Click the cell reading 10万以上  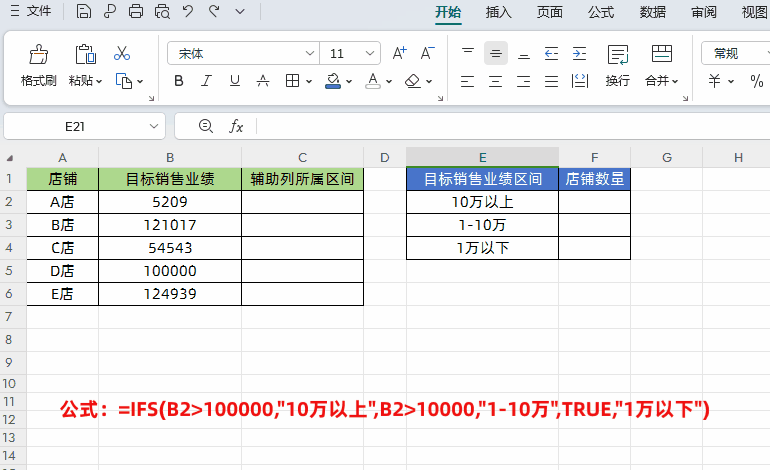click(x=482, y=202)
